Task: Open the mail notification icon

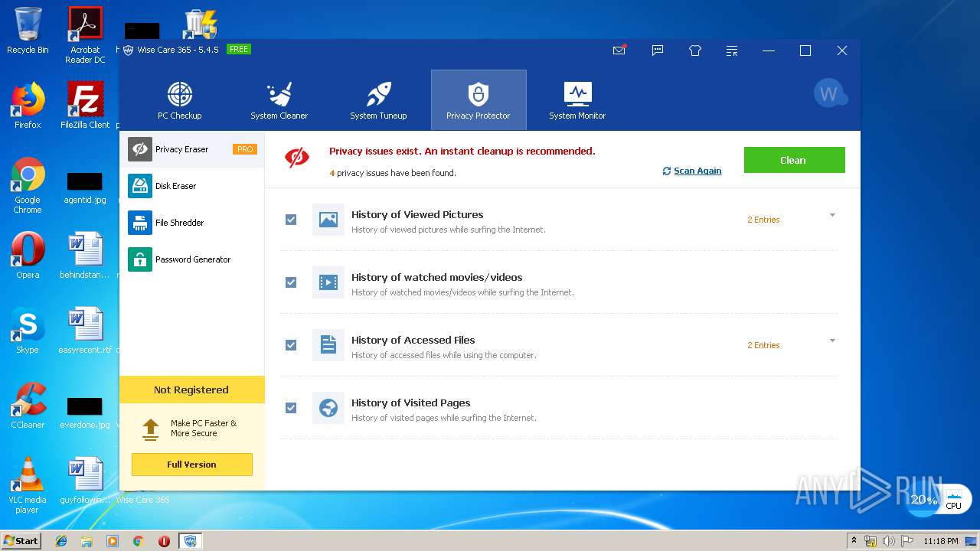Action: pos(619,51)
